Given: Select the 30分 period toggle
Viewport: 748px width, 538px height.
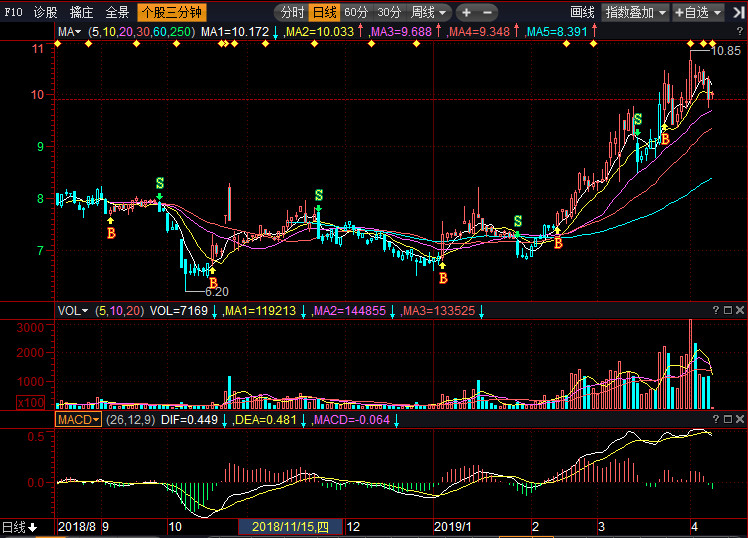Looking at the screenshot, I should coord(389,12).
